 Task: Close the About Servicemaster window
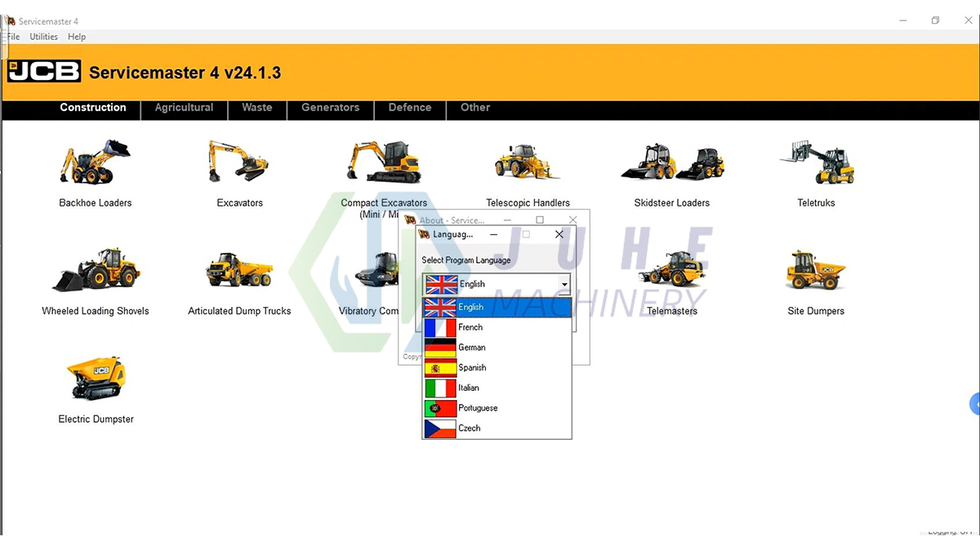coord(573,220)
